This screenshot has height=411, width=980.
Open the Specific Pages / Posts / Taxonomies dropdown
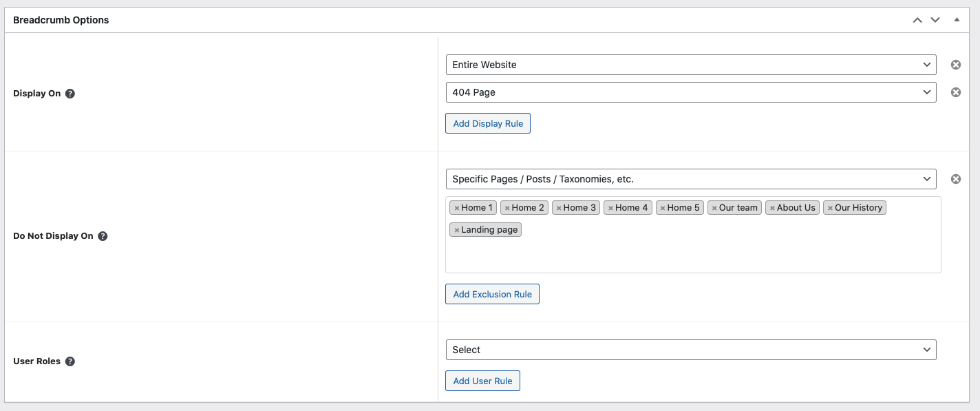(x=690, y=179)
